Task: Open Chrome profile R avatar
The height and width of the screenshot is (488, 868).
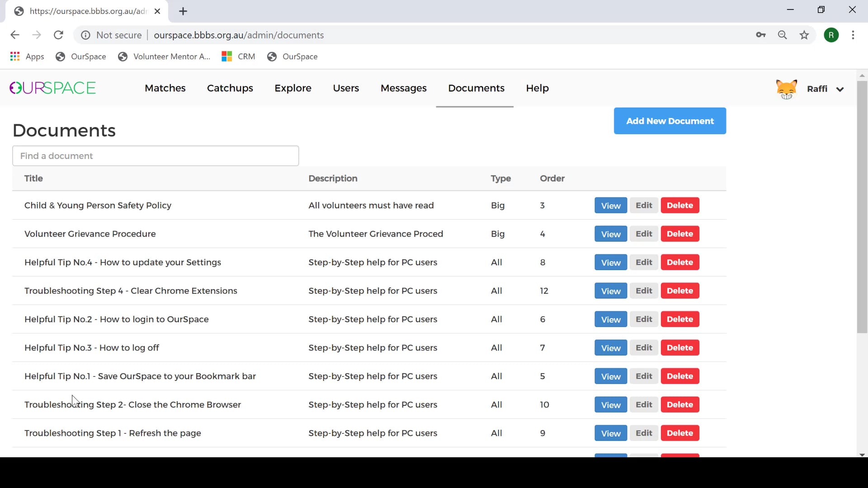Action: click(x=831, y=35)
